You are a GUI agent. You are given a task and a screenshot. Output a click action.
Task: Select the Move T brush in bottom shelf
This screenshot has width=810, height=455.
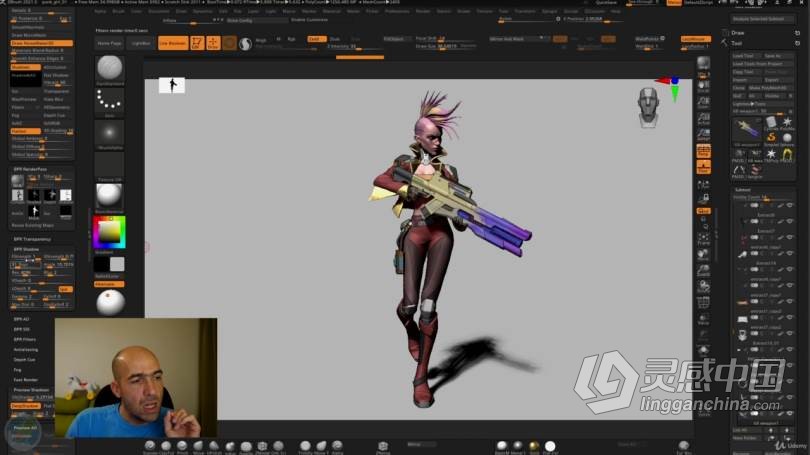321,447
